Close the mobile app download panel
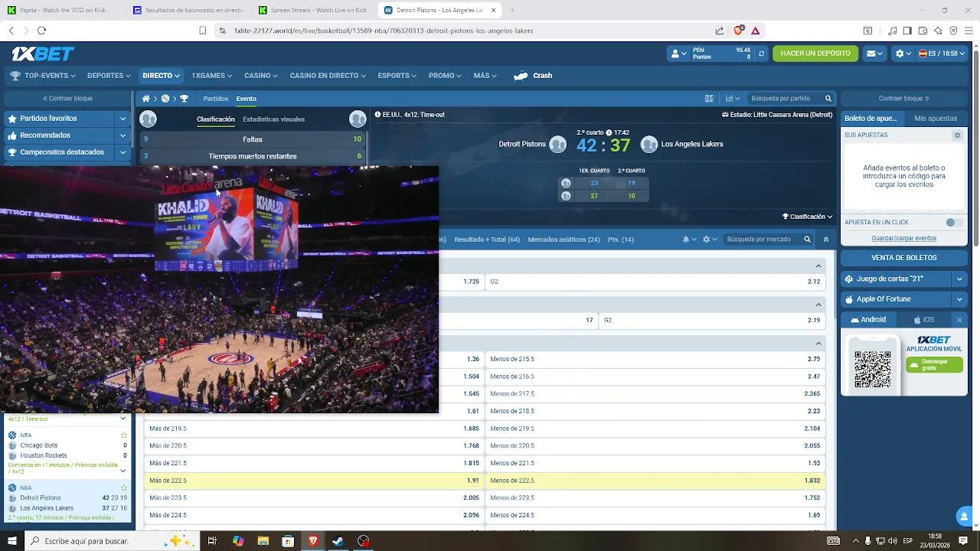 pyautogui.click(x=959, y=320)
